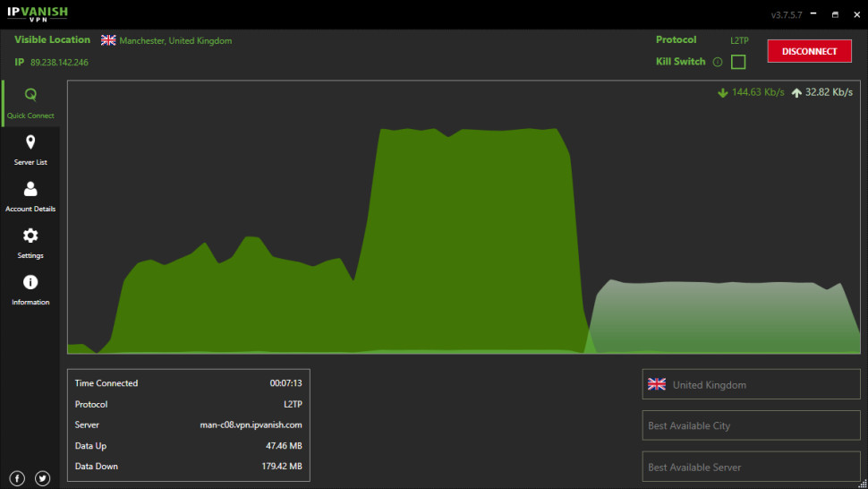868x489 pixels.
Task: Click UK flag beside Manchester location
Action: click(108, 40)
